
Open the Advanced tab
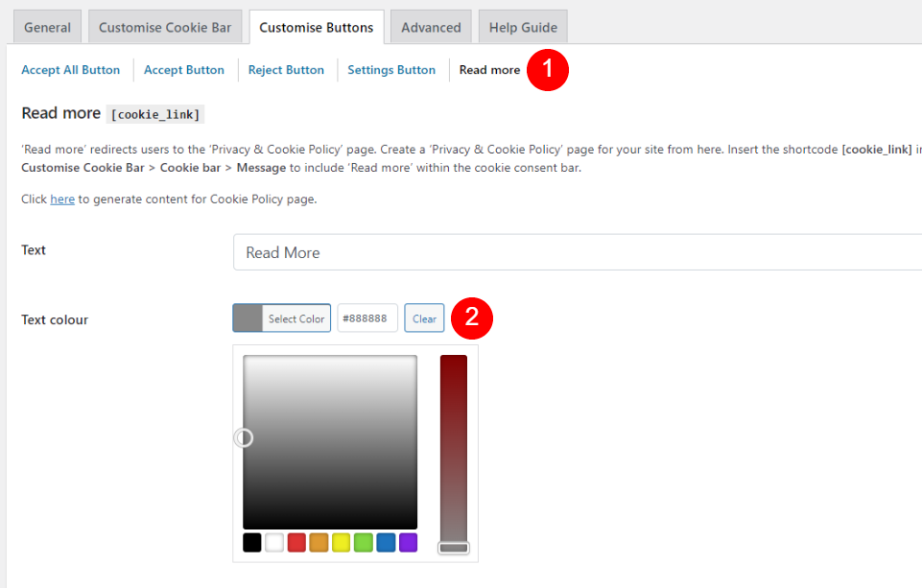point(431,27)
